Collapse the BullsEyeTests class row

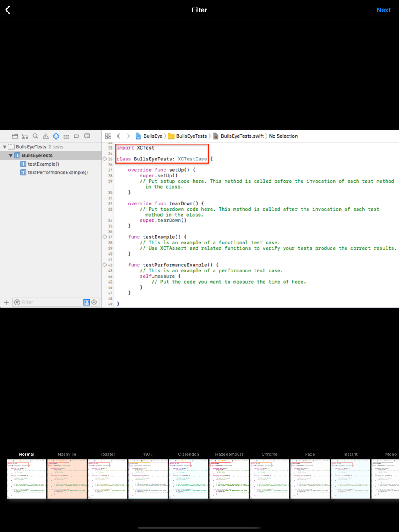click(11, 156)
